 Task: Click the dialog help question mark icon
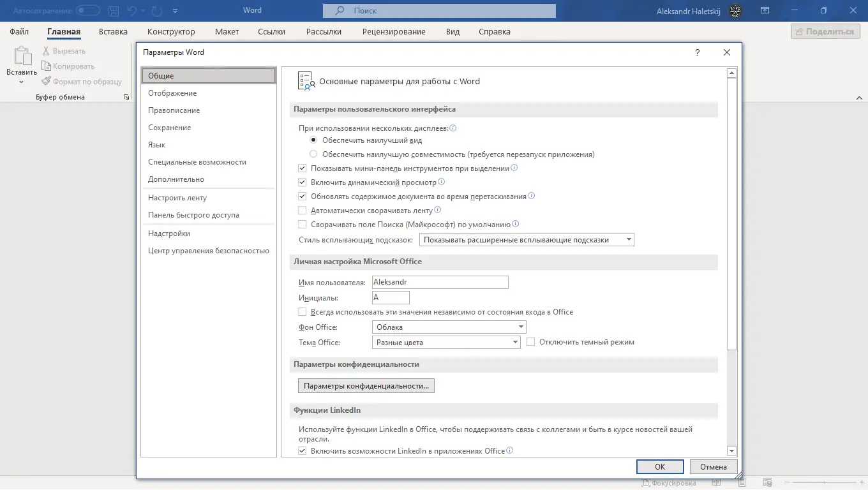[x=697, y=52]
